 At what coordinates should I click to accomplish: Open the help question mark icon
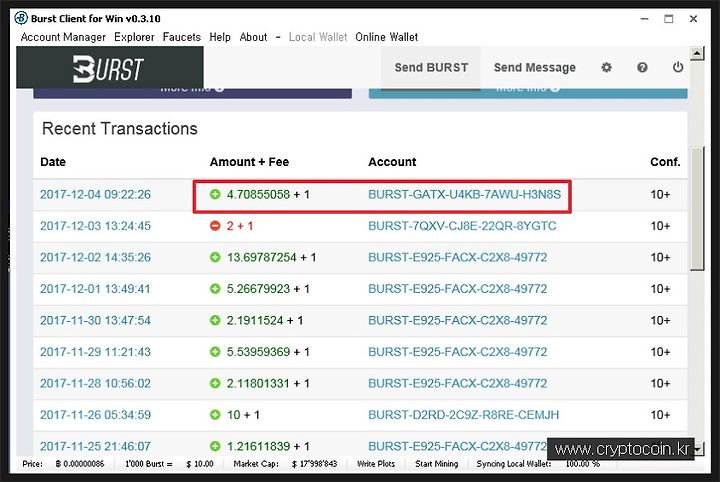pos(642,67)
